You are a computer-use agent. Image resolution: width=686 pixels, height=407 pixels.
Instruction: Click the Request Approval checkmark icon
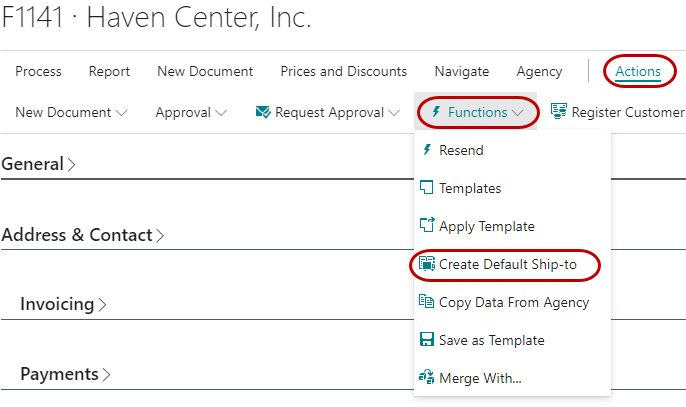(x=263, y=112)
